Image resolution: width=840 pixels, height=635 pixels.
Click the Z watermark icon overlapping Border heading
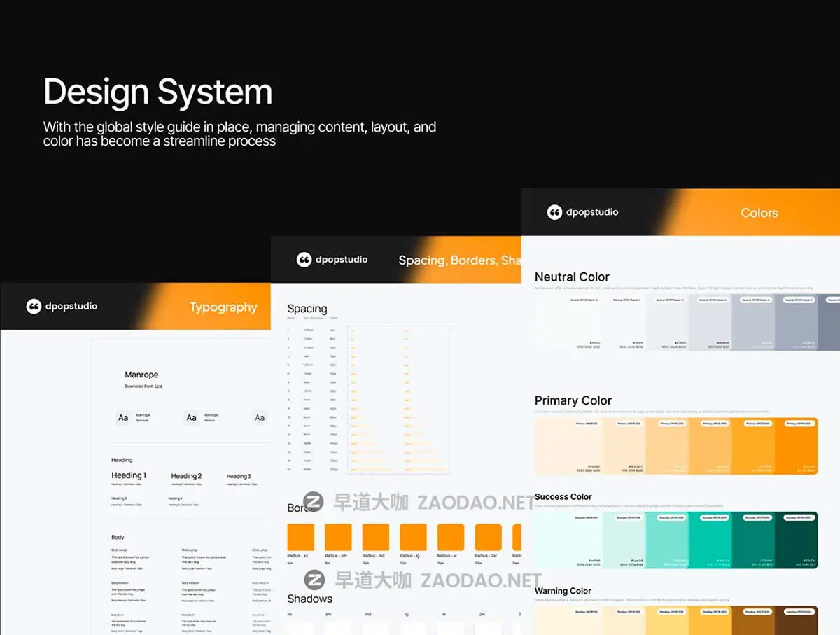(314, 502)
